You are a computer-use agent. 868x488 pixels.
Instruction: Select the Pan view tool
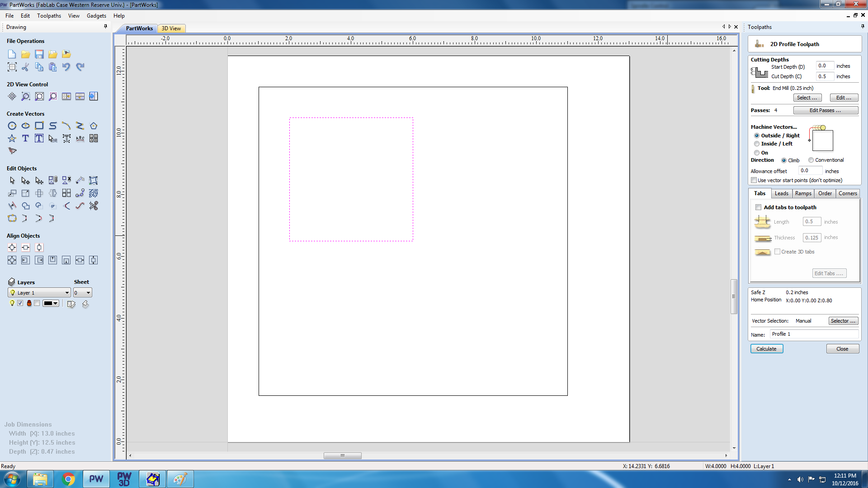(12, 96)
